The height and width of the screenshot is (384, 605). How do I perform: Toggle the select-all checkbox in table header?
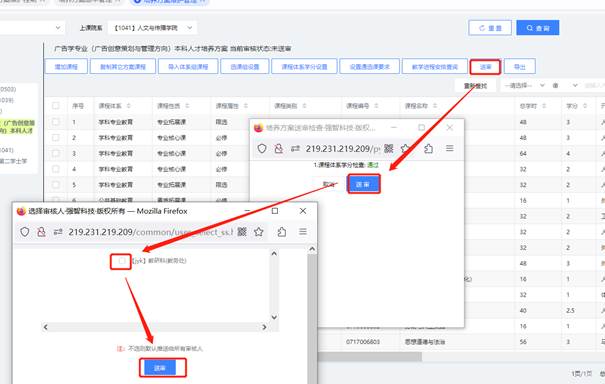click(56, 106)
